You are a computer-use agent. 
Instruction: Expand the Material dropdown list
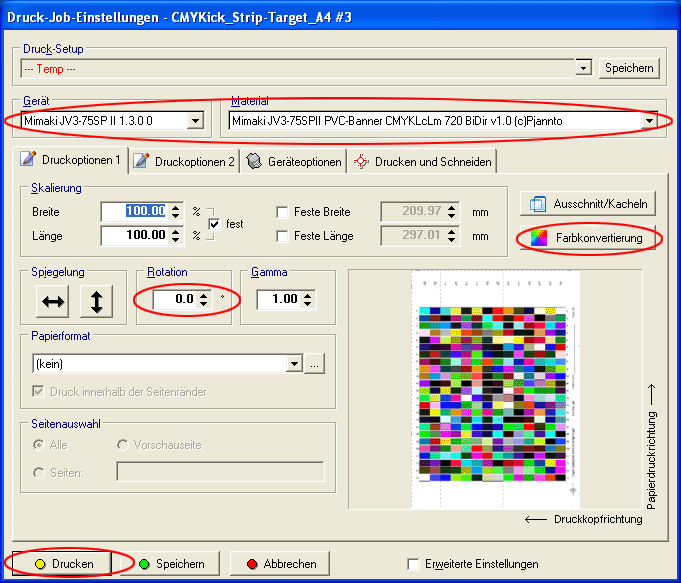[649, 121]
